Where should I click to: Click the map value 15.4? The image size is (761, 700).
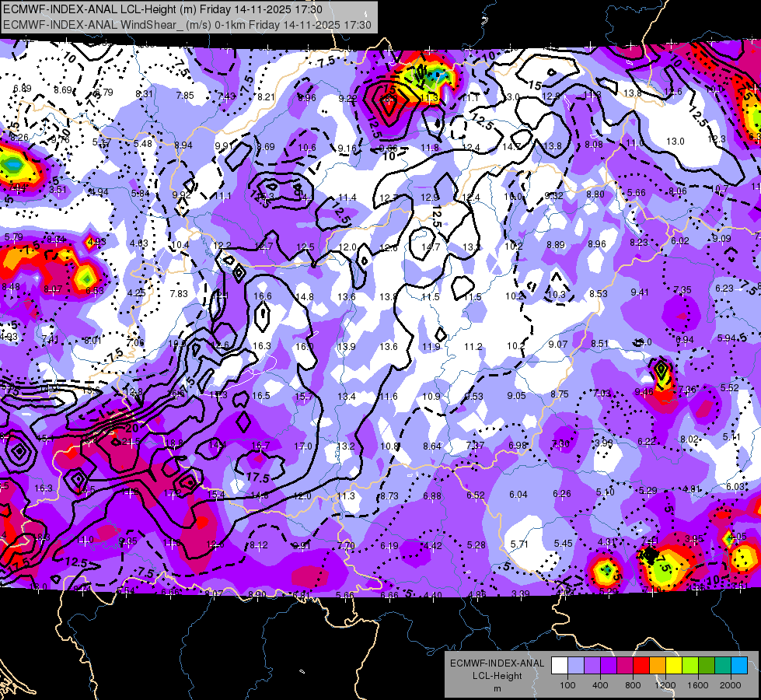(216, 495)
